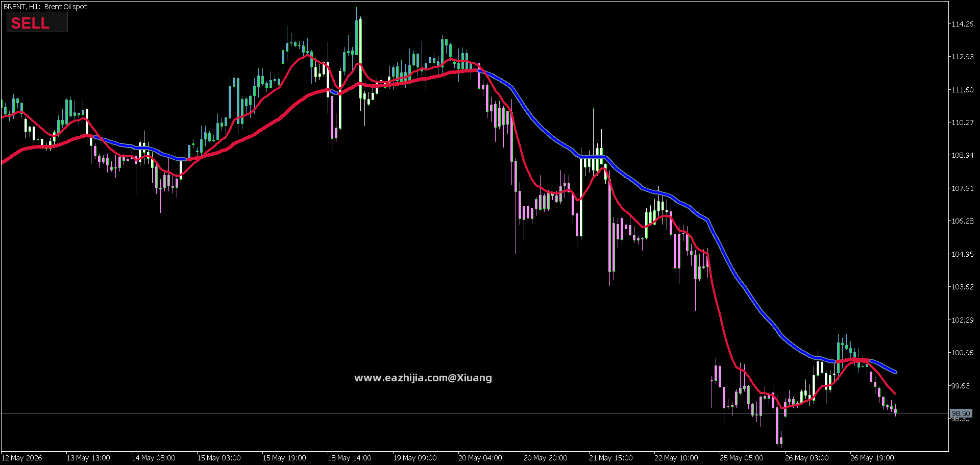Click the 18 May 14:00 time label
980x465 pixels.
click(350, 458)
